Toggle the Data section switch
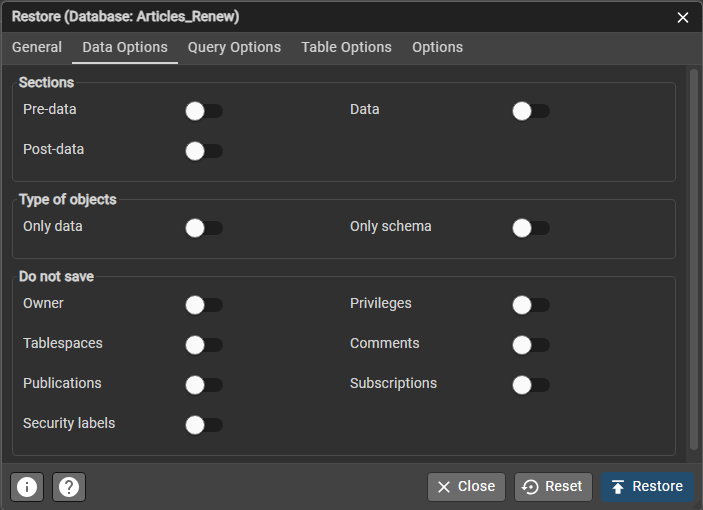The image size is (703, 510). 531,111
